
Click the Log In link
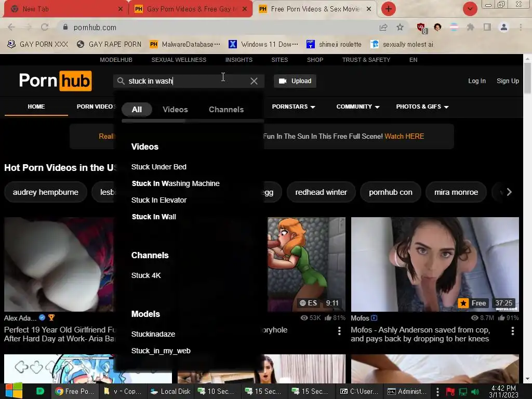pos(477,81)
